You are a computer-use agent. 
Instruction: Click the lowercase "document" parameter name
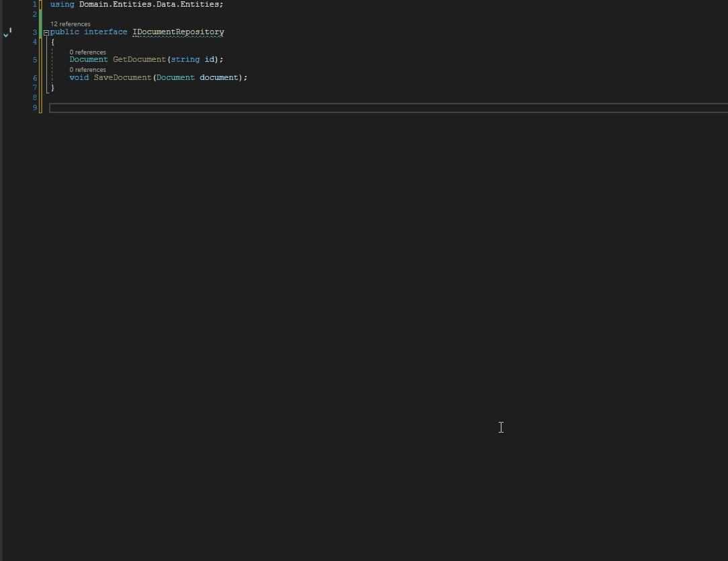[x=218, y=77]
